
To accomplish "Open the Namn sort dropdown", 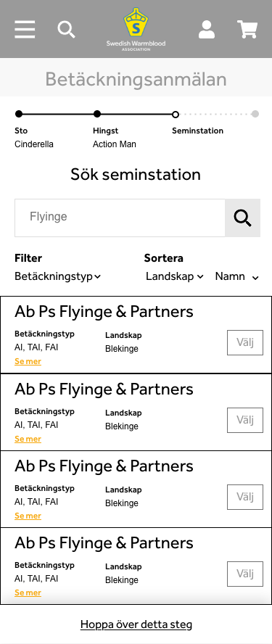I will [x=237, y=276].
